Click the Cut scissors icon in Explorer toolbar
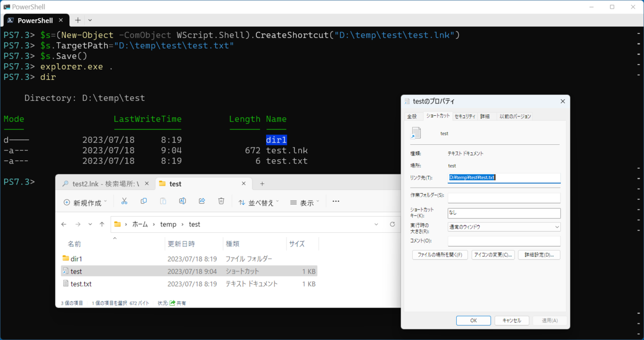 pyautogui.click(x=124, y=201)
